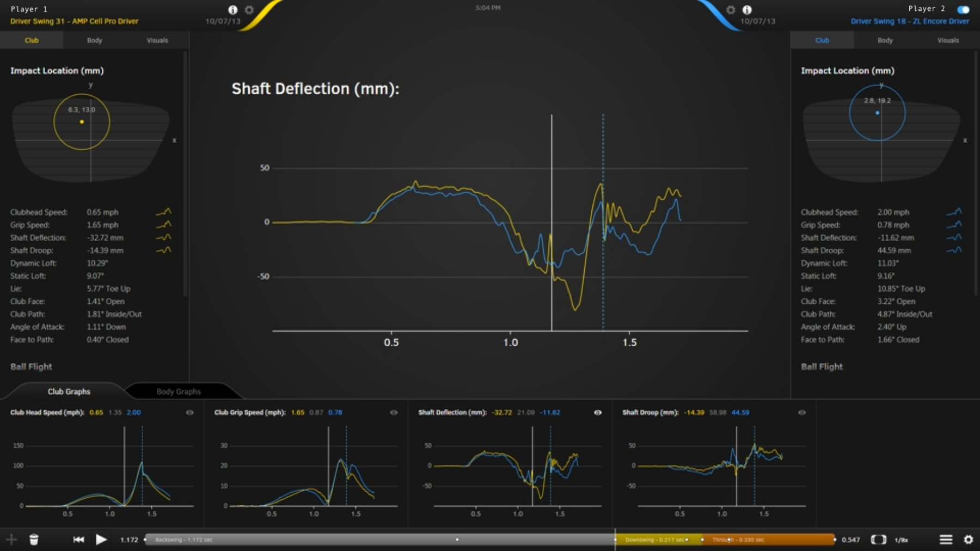Open Player 2 settings gear
980x551 pixels.
click(731, 10)
